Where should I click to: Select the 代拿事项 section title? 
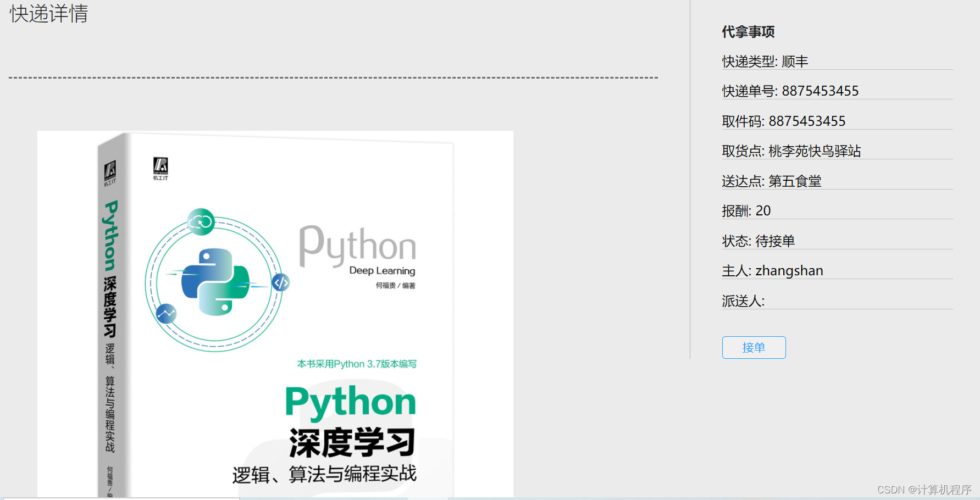(748, 32)
